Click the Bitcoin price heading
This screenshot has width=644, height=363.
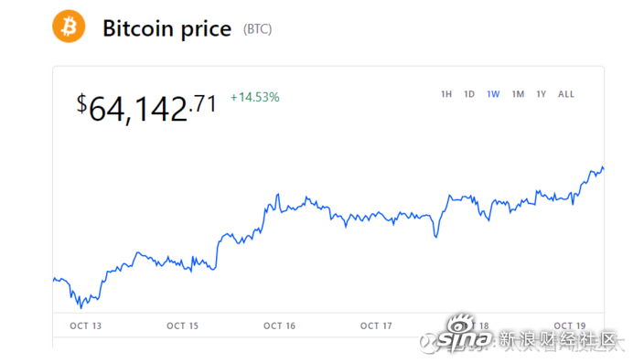click(166, 28)
